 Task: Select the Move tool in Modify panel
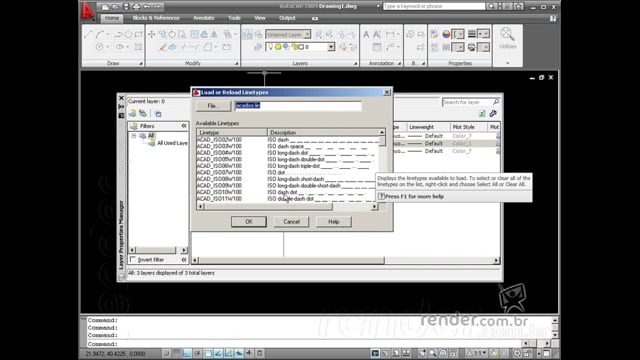click(x=151, y=35)
